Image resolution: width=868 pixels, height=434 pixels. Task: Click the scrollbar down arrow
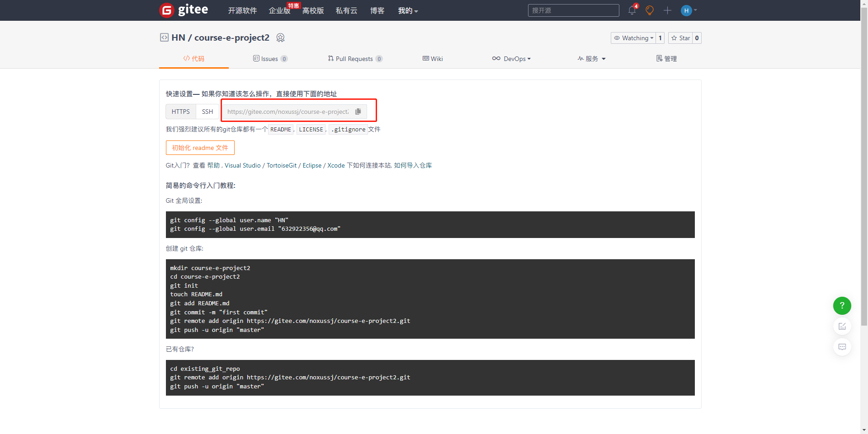coord(864,430)
